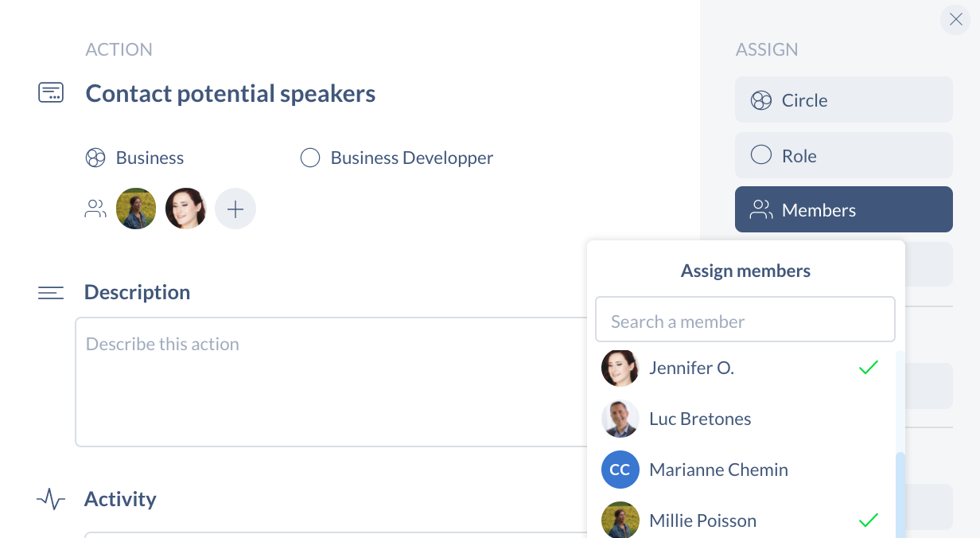Open Jennifer's avatar in assigned members row

pyautogui.click(x=185, y=209)
